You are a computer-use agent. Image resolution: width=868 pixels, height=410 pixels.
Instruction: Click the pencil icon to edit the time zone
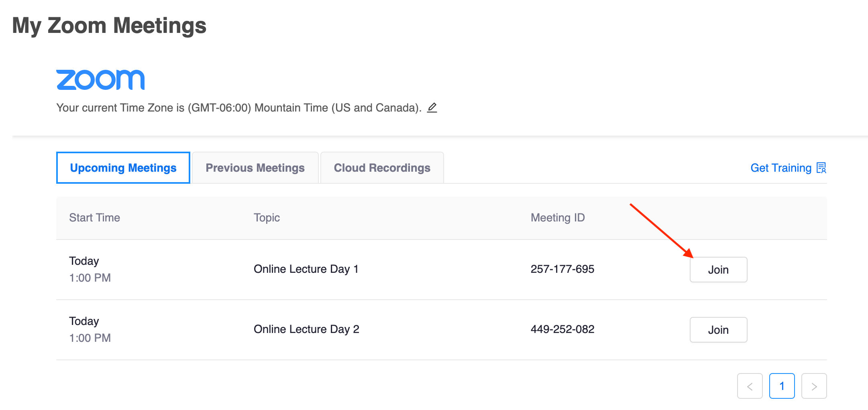[x=432, y=108]
